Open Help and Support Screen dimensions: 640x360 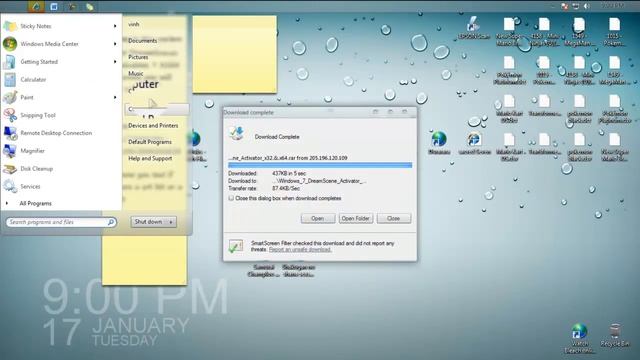point(150,158)
